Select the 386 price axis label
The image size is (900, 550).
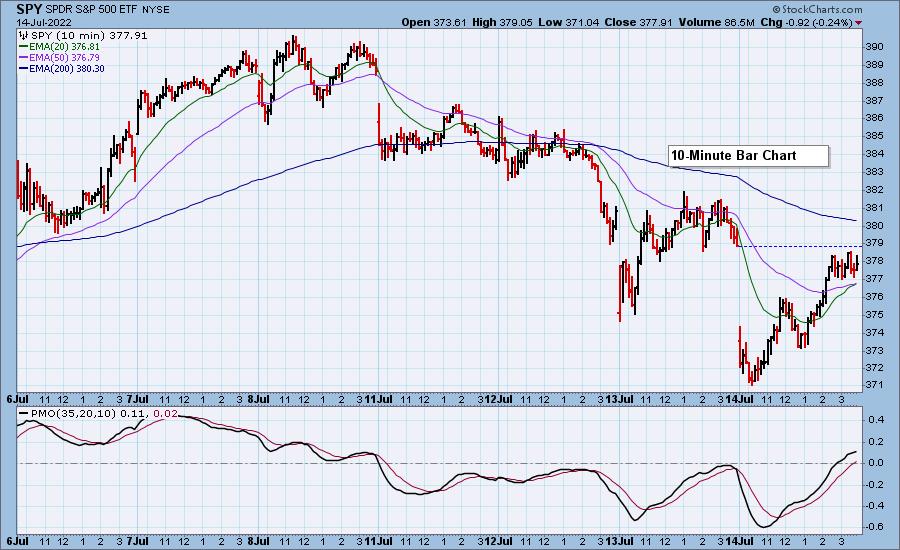click(874, 118)
